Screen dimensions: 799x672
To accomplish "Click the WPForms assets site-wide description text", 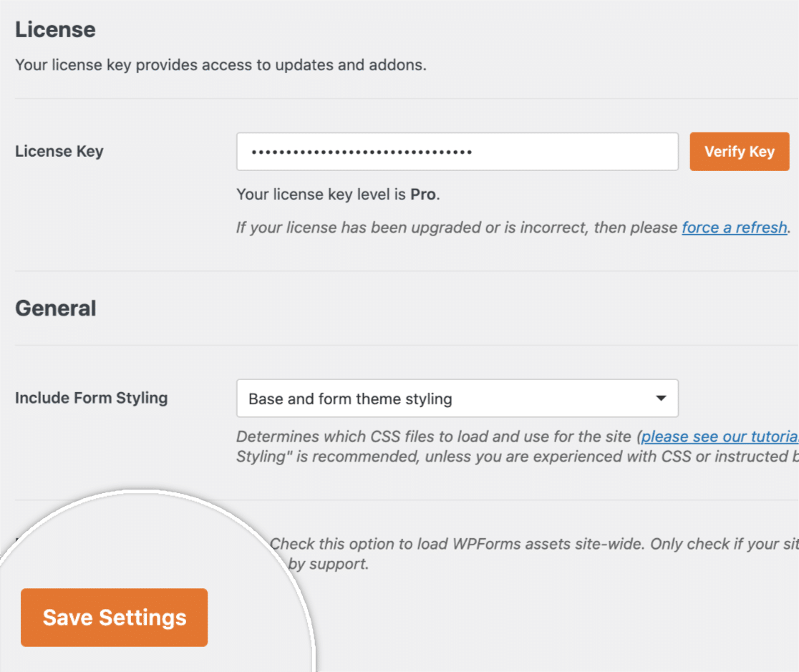I will pos(501,544).
